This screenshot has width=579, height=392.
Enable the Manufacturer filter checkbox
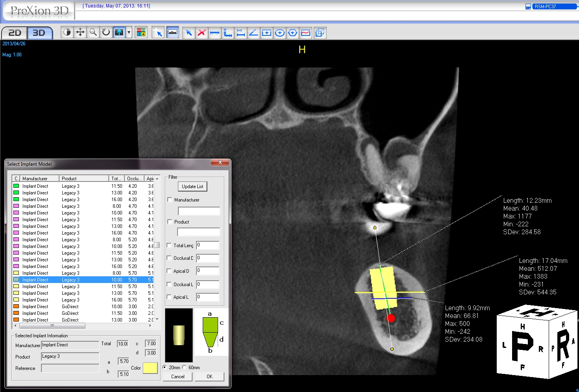pos(170,200)
